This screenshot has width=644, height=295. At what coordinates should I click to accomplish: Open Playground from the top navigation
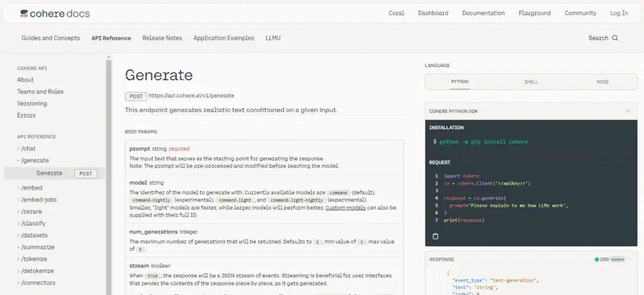(x=534, y=13)
